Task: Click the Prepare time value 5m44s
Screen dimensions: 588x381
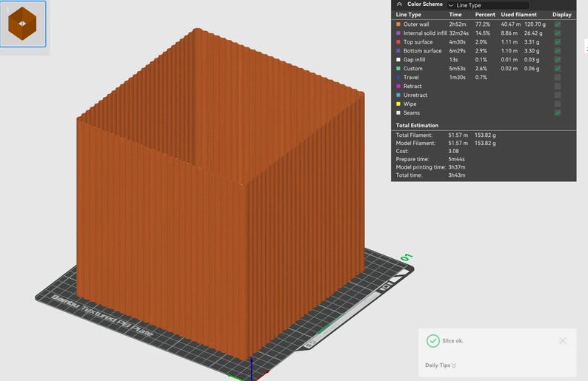Action: 456,159
